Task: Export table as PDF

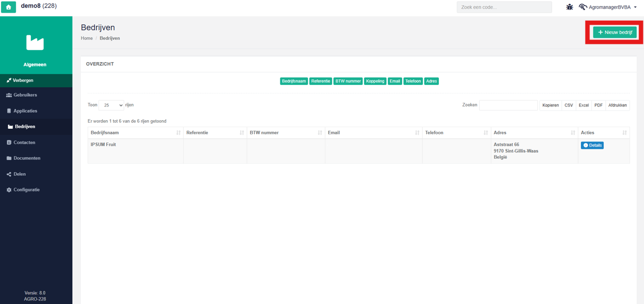Action: click(599, 105)
